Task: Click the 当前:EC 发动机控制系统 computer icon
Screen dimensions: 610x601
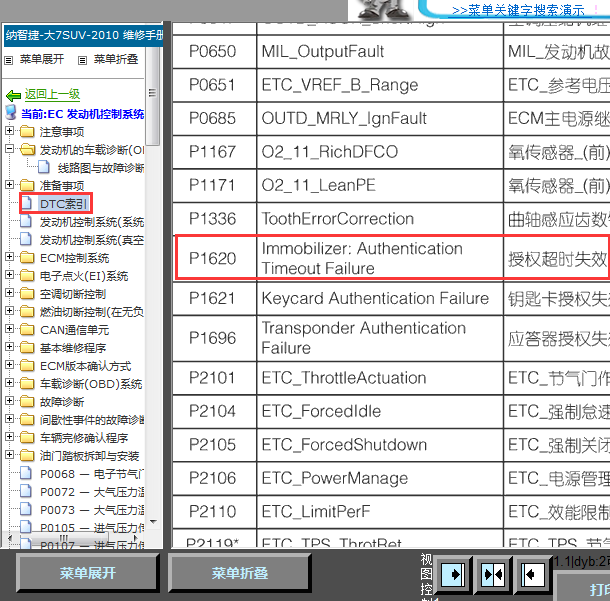Action: (11, 113)
